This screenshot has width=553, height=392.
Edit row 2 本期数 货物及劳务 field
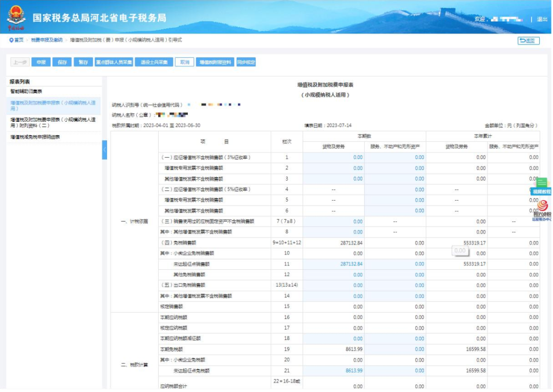coord(334,168)
